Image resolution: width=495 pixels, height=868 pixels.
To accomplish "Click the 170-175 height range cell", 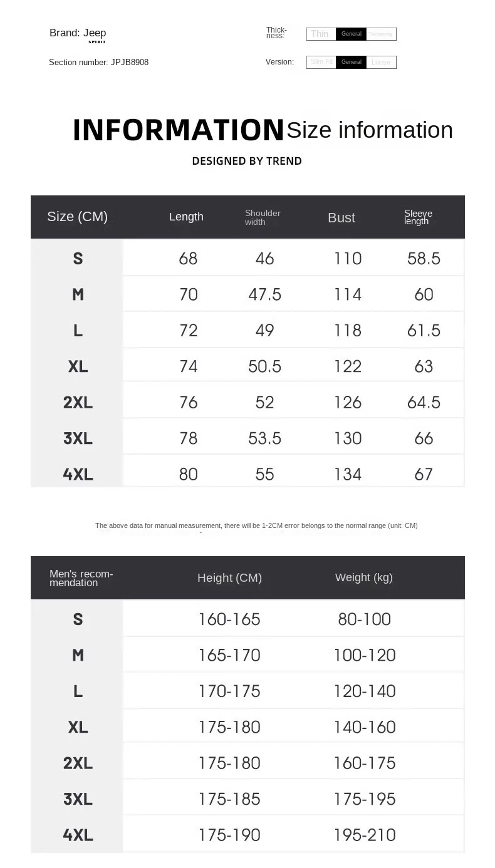I will (x=229, y=691).
